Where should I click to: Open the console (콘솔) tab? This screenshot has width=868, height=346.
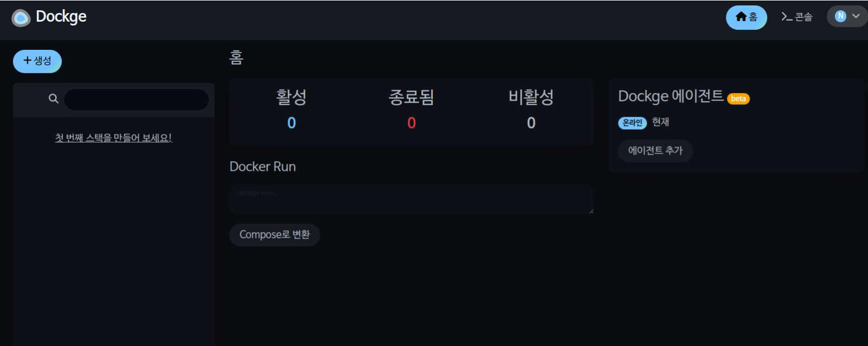tap(796, 17)
